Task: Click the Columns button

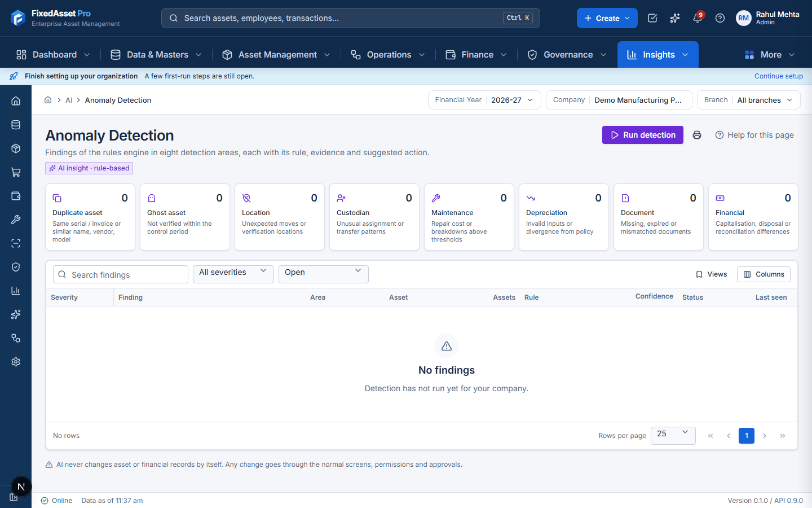Action: [764, 274]
